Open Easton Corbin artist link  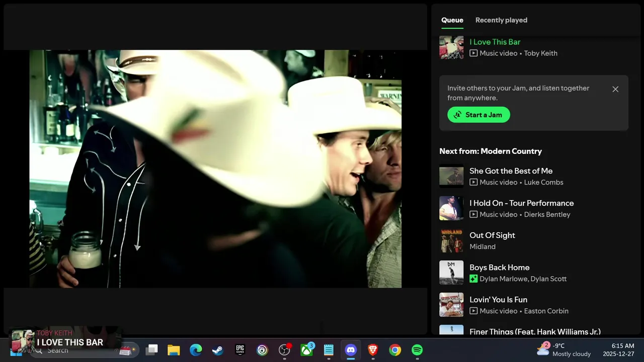point(546,311)
